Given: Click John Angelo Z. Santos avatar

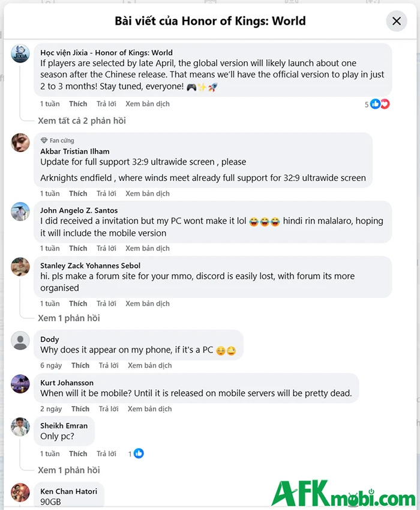Looking at the screenshot, I should [20, 211].
